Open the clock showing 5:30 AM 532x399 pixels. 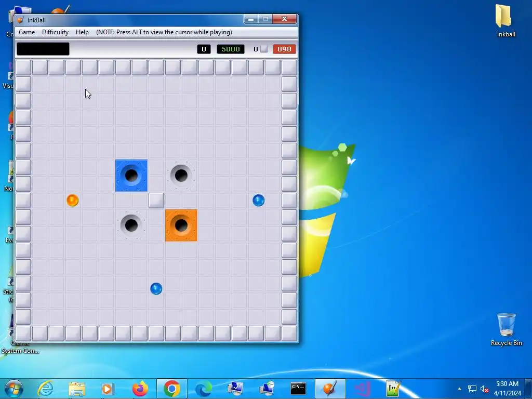tap(507, 389)
